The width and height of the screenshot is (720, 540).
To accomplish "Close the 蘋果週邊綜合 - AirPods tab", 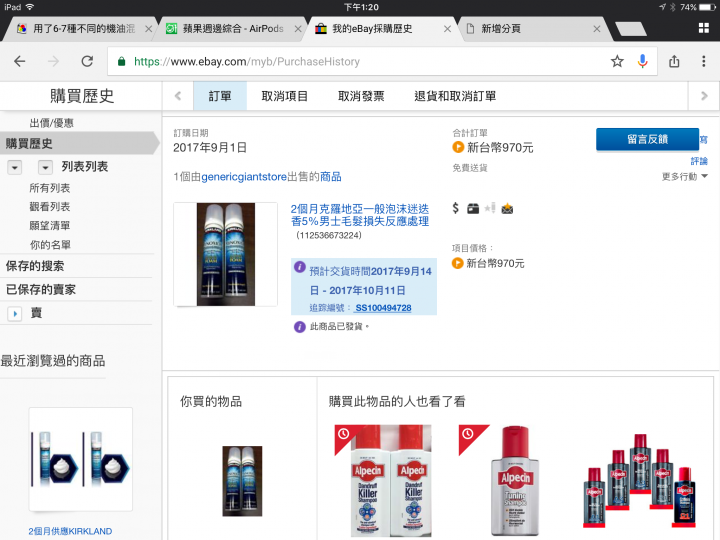I will click(298, 29).
